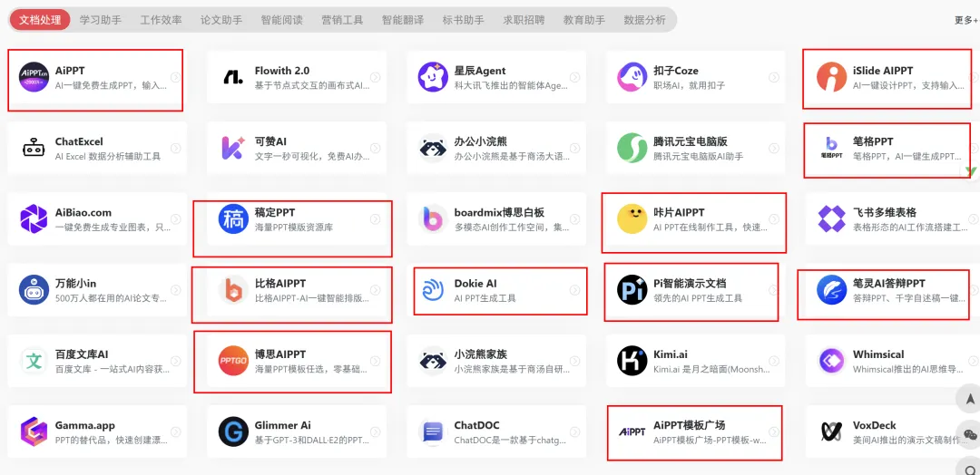Image resolution: width=980 pixels, height=475 pixels.
Task: Click the ChatDOC chat icon
Action: click(x=433, y=431)
